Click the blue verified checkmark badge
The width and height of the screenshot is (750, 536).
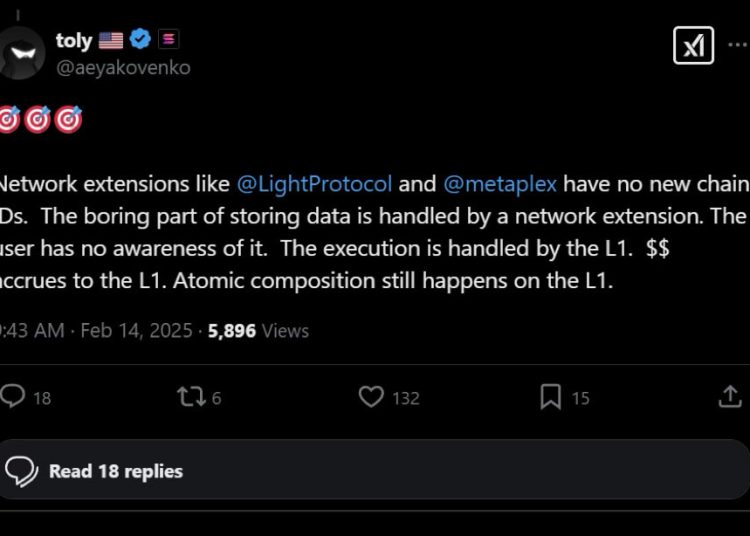click(141, 40)
